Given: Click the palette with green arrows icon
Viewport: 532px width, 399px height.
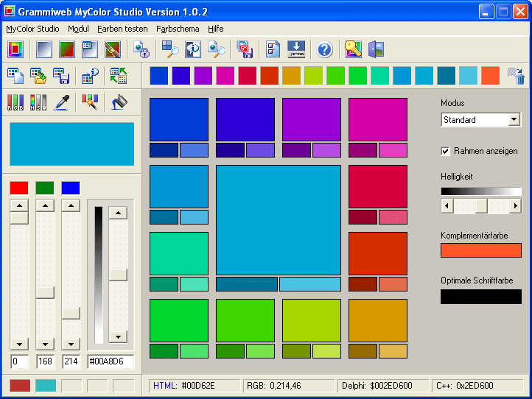Looking at the screenshot, I should 119,76.
